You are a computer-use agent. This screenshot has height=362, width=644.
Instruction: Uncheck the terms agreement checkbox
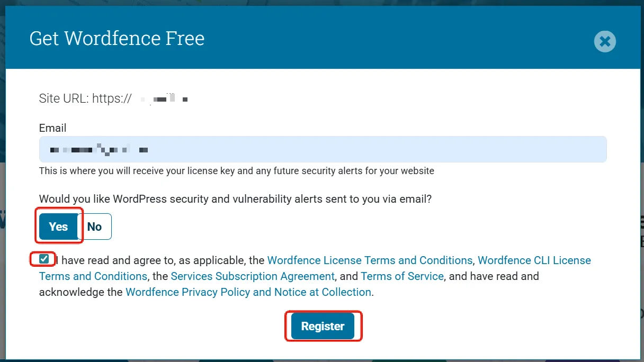pos(44,259)
